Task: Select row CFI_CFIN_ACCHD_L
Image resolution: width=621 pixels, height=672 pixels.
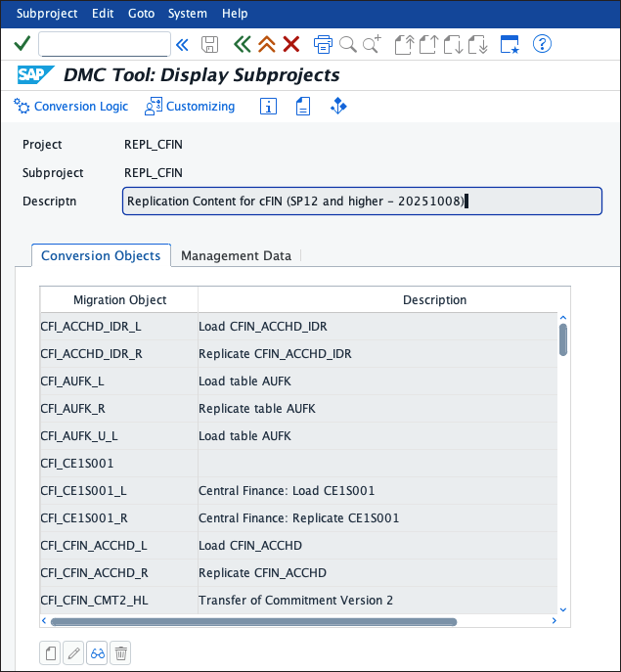Action: (x=298, y=546)
